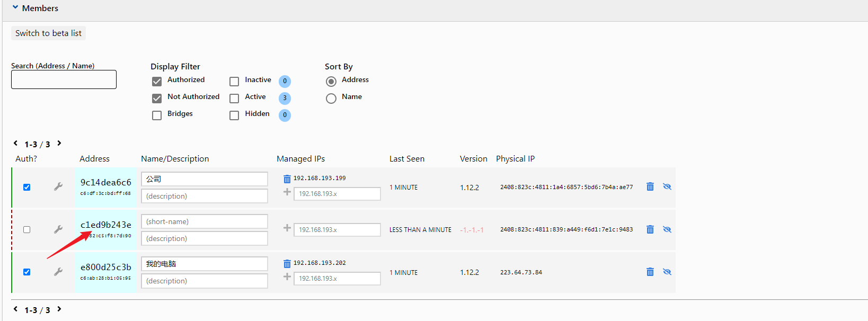This screenshot has width=868, height=321.
Task: Collapse the Members section
Action: click(x=15, y=8)
